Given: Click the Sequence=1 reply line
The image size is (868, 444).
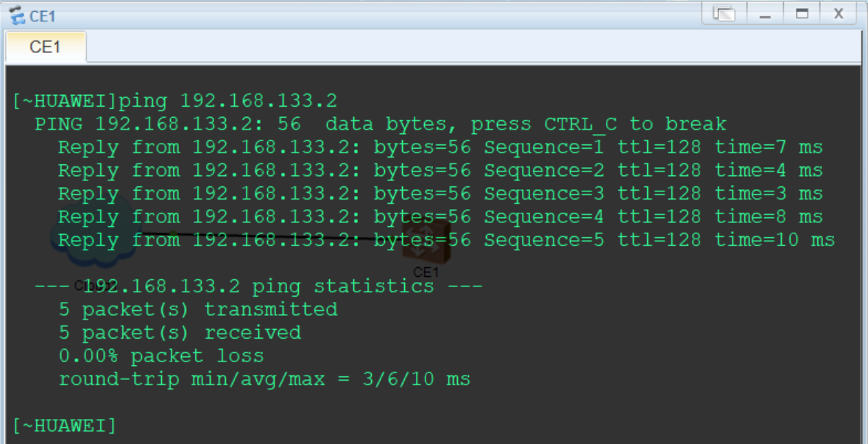Looking at the screenshot, I should point(440,147).
